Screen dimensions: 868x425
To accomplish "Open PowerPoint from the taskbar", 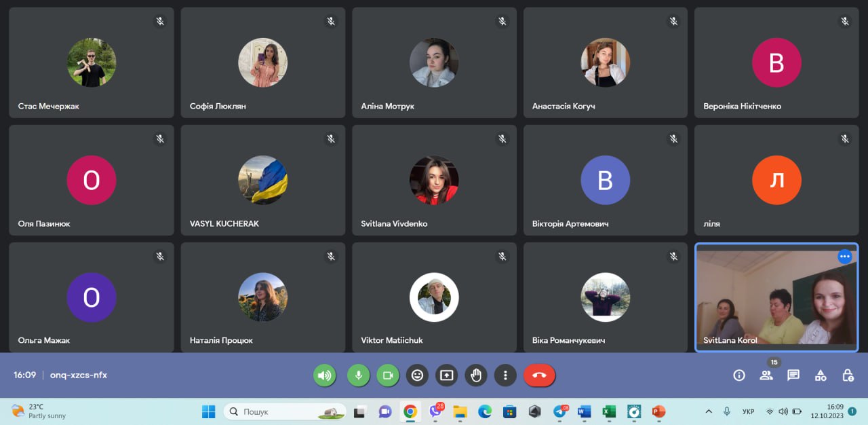I will coord(658,411).
